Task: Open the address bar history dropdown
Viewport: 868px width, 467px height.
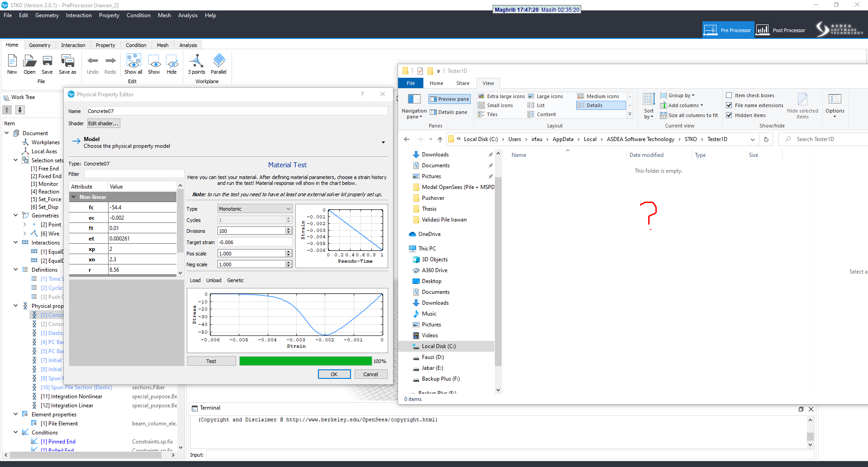Action: click(x=752, y=139)
